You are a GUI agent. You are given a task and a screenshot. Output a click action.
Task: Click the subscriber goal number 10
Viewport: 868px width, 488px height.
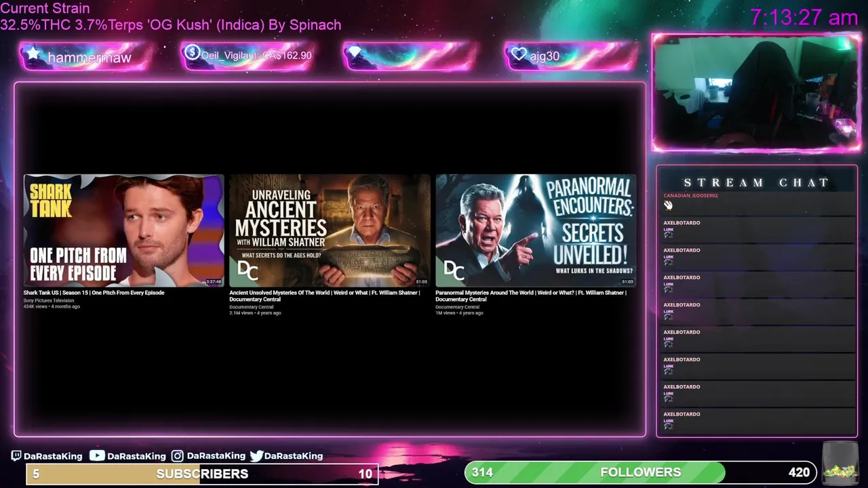(x=365, y=474)
